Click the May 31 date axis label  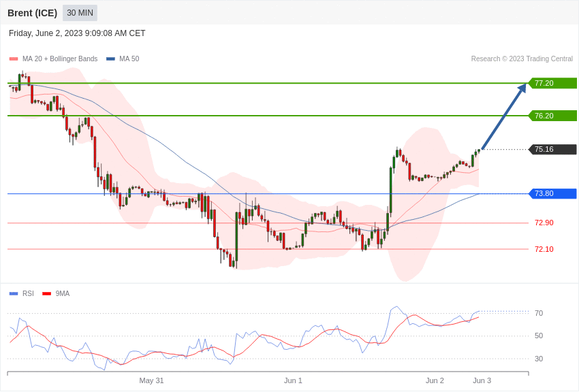(x=151, y=380)
